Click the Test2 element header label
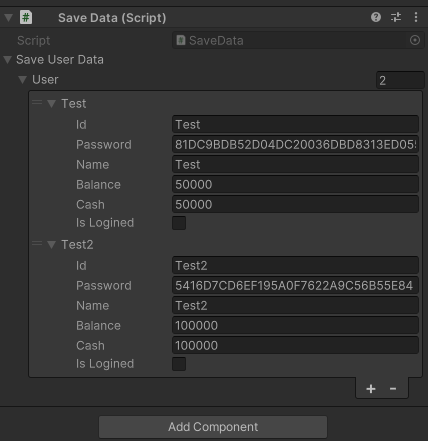Screen dimensions: 428x441 (77, 245)
